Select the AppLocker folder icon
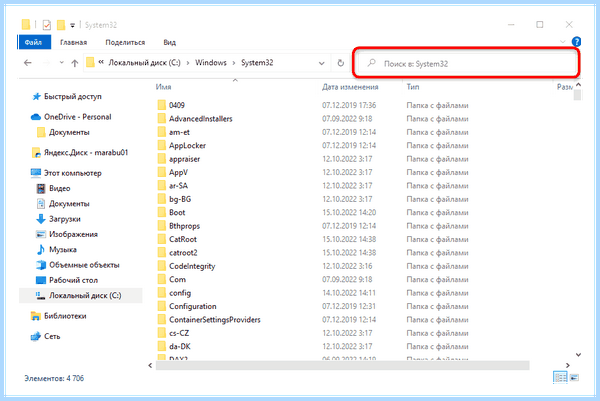Screen dimensions: 600x401 click(162, 145)
